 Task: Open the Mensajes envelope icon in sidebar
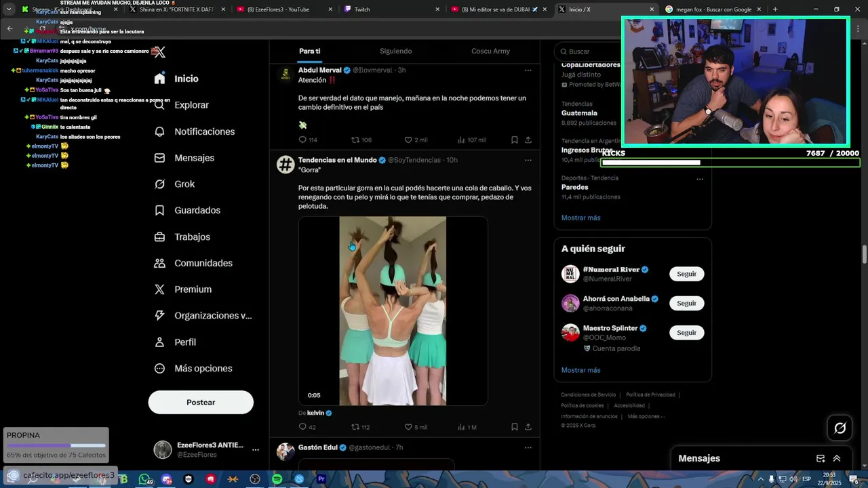[159, 158]
